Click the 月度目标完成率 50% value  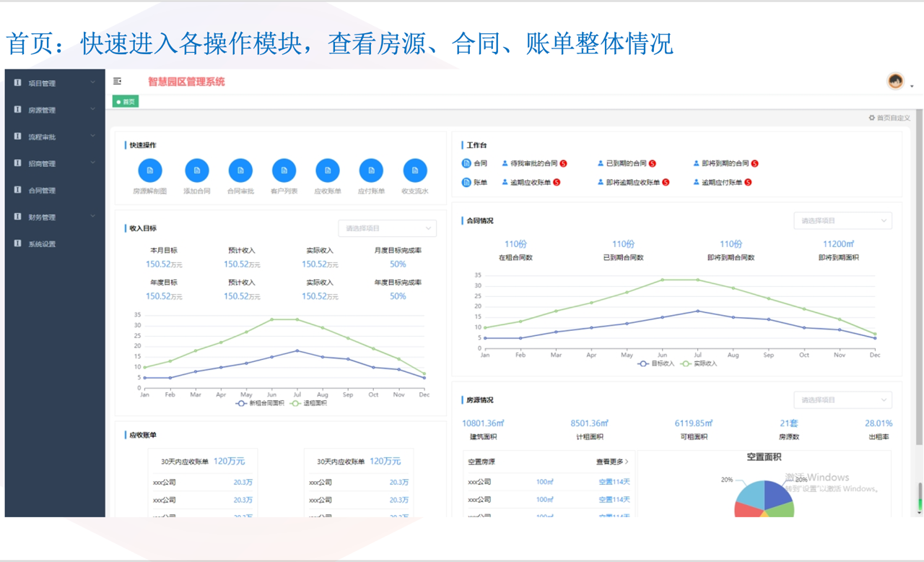coord(398,264)
